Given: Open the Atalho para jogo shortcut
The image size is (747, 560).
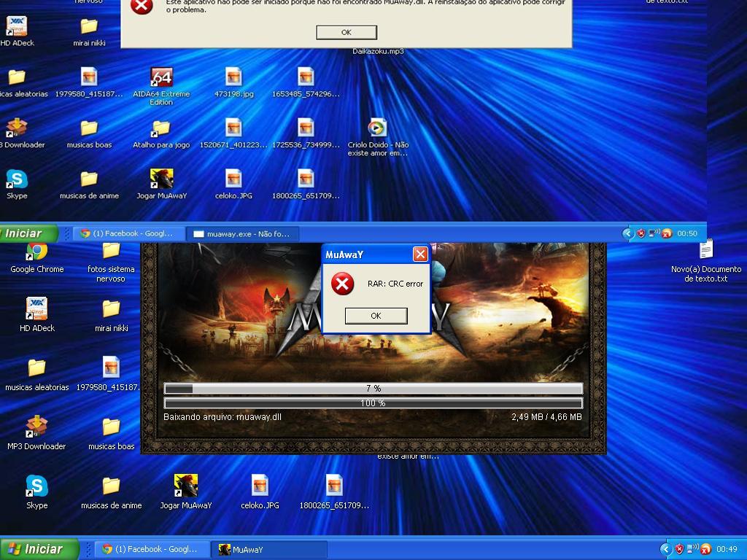Looking at the screenshot, I should pos(161,130).
